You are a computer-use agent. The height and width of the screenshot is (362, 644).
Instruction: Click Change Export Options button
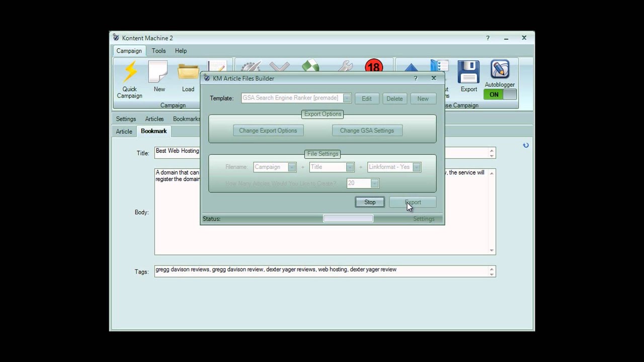point(268,131)
